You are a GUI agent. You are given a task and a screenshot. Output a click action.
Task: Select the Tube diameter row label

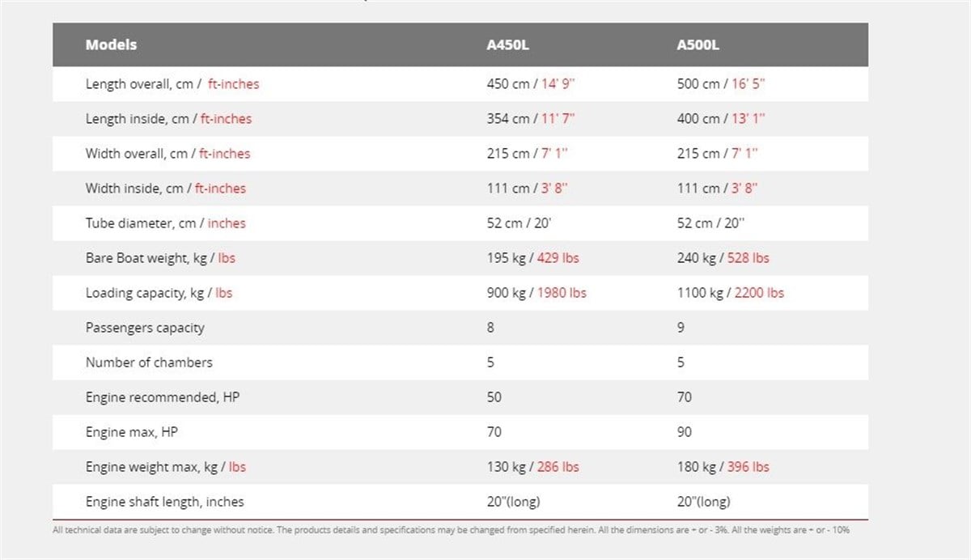[x=165, y=223]
